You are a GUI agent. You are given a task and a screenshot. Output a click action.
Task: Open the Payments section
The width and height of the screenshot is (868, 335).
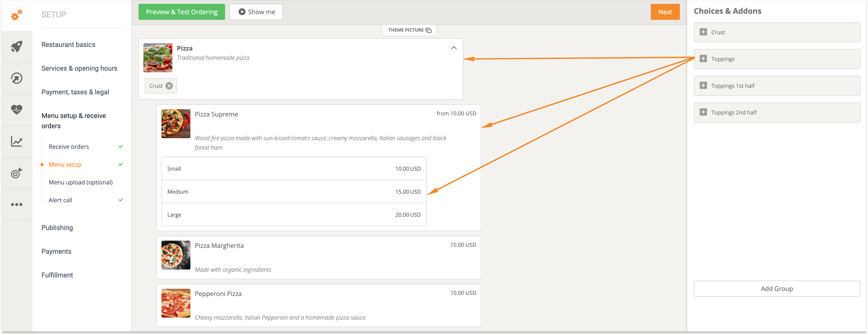pos(56,251)
